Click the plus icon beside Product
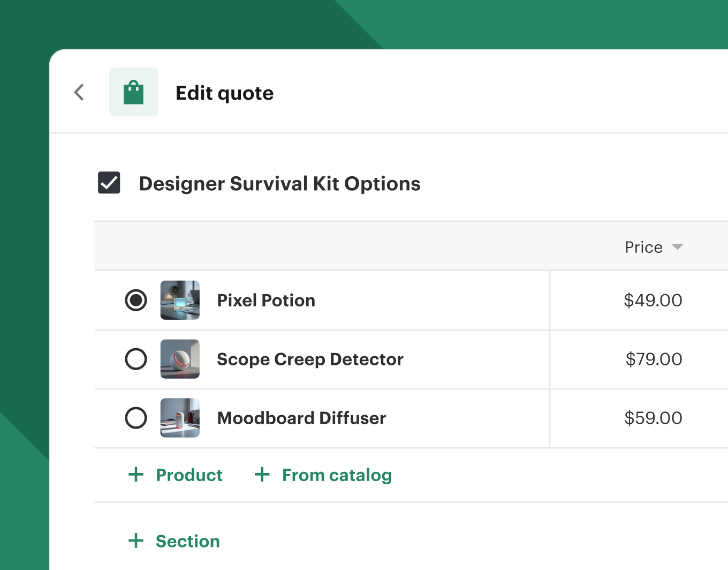The image size is (728, 570). (x=136, y=475)
